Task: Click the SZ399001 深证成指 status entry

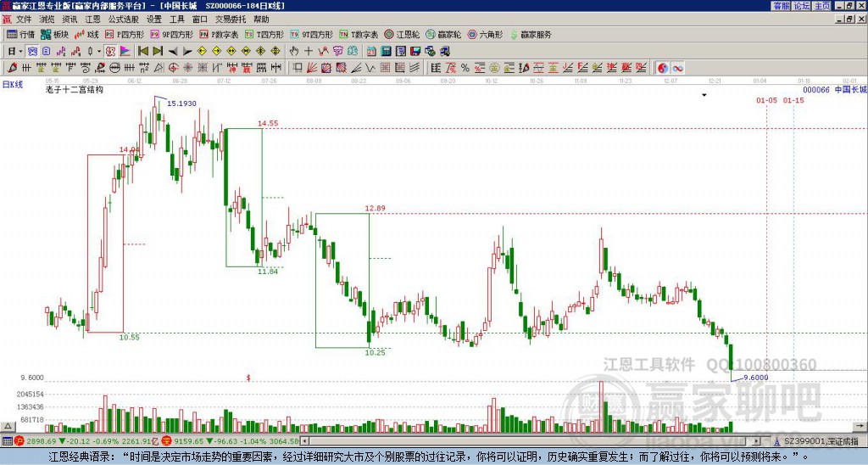Action: click(821, 441)
